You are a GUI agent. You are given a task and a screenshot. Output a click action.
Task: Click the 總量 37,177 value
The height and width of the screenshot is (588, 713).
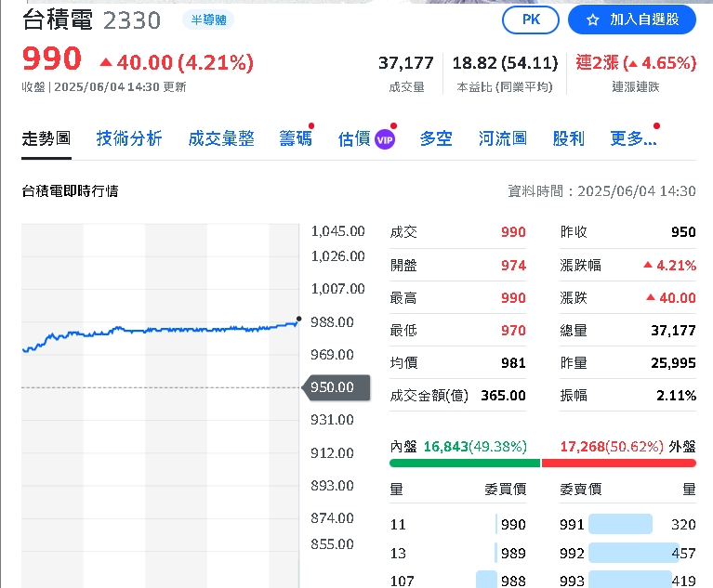point(673,331)
